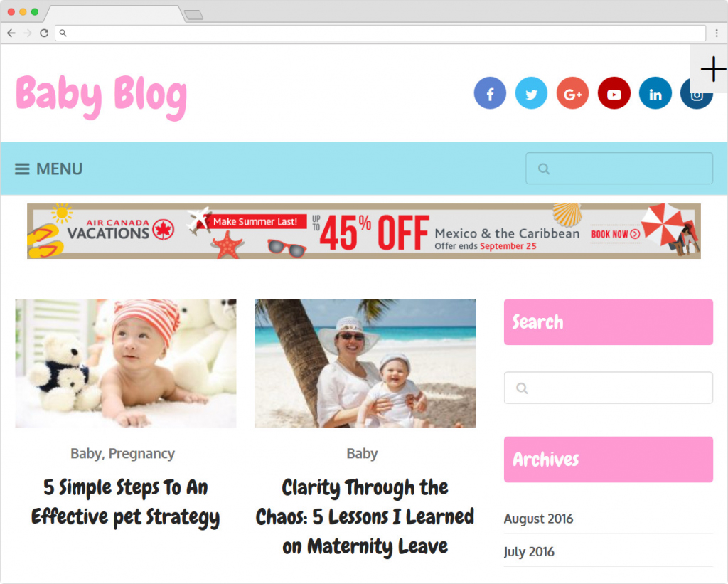Open browser three-dot options menu
Image resolution: width=728 pixels, height=584 pixels.
717,33
